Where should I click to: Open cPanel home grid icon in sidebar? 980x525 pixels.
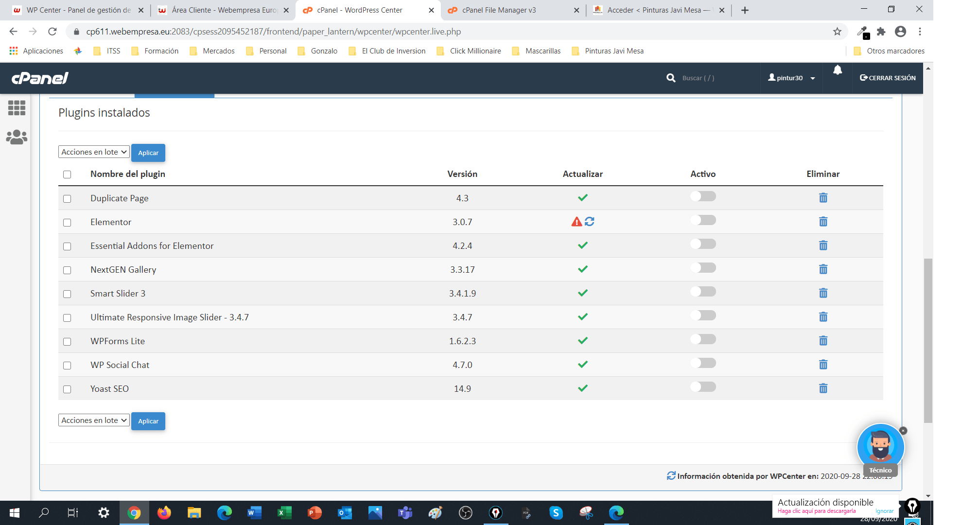pos(17,108)
